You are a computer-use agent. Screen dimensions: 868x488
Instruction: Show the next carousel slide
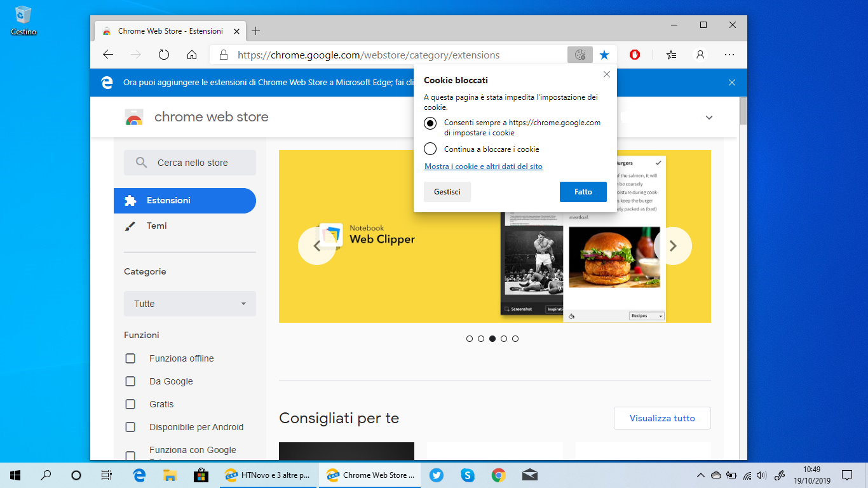point(673,246)
